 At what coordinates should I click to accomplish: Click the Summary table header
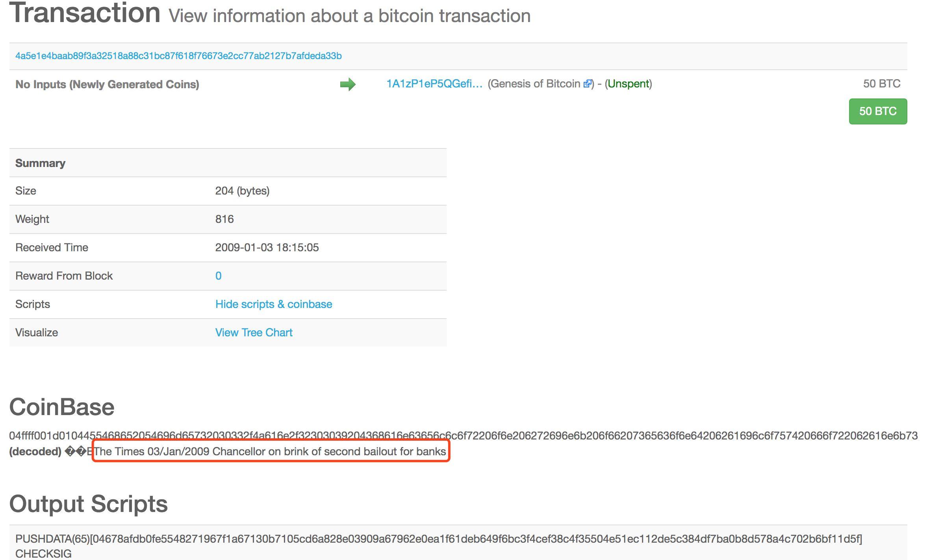pos(40,163)
